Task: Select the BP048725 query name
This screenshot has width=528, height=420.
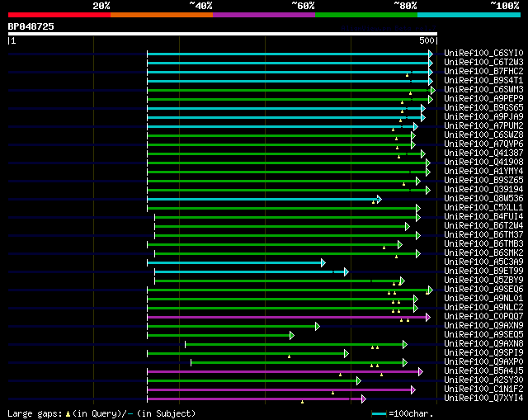Action: pyautogui.click(x=31, y=26)
